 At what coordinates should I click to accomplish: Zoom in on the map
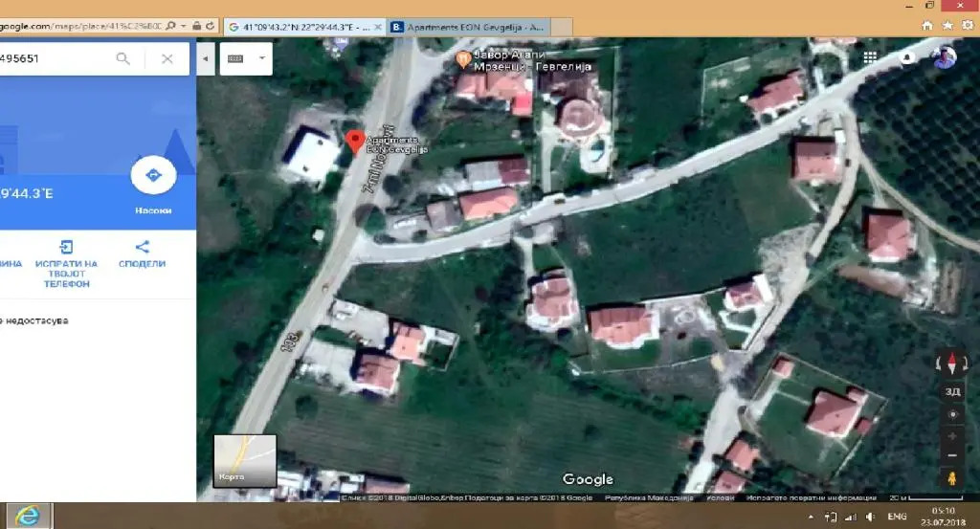click(x=951, y=435)
